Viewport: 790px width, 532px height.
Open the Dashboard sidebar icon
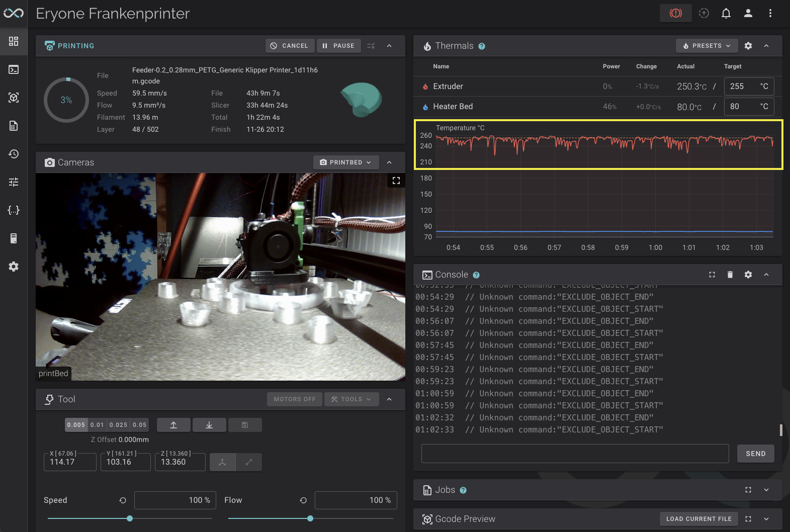[x=14, y=41]
